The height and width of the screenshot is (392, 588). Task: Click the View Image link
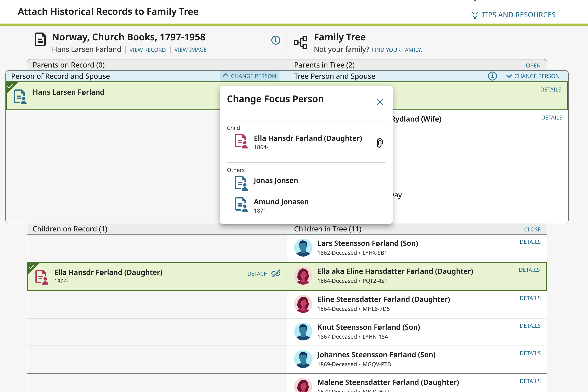pyautogui.click(x=190, y=50)
